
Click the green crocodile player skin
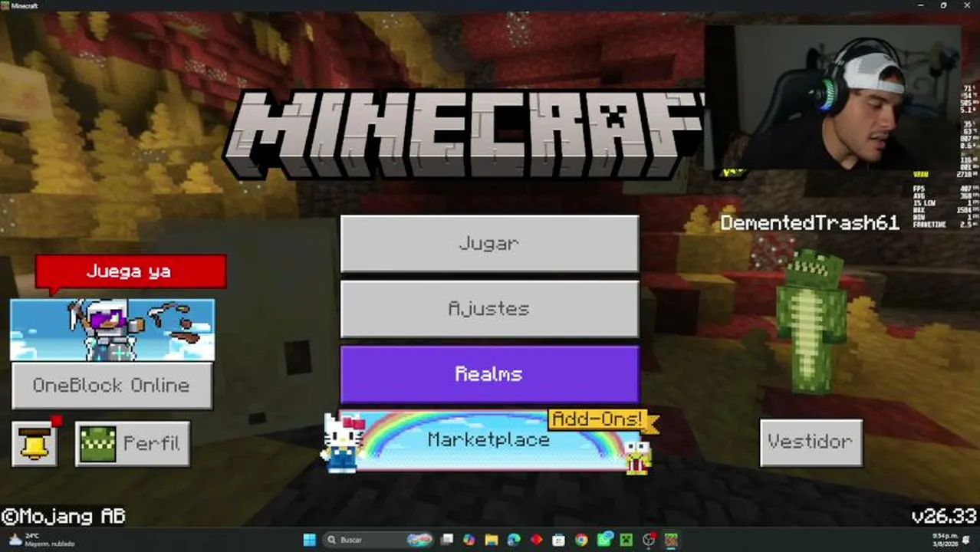811,322
